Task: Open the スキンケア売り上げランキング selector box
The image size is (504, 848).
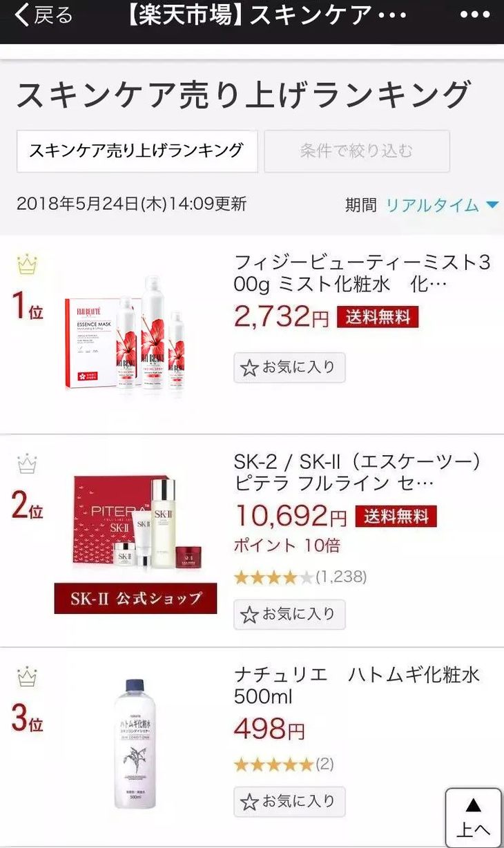Action: click(x=137, y=151)
